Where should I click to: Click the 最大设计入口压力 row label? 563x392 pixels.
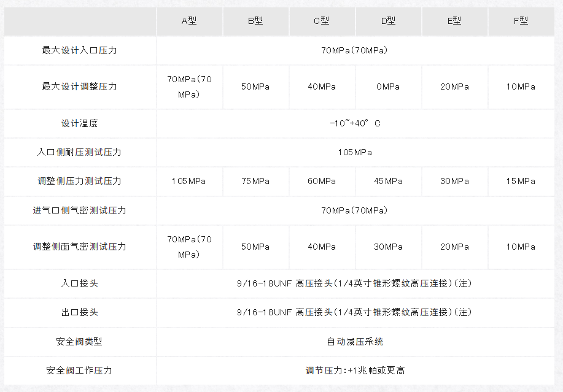(80, 50)
